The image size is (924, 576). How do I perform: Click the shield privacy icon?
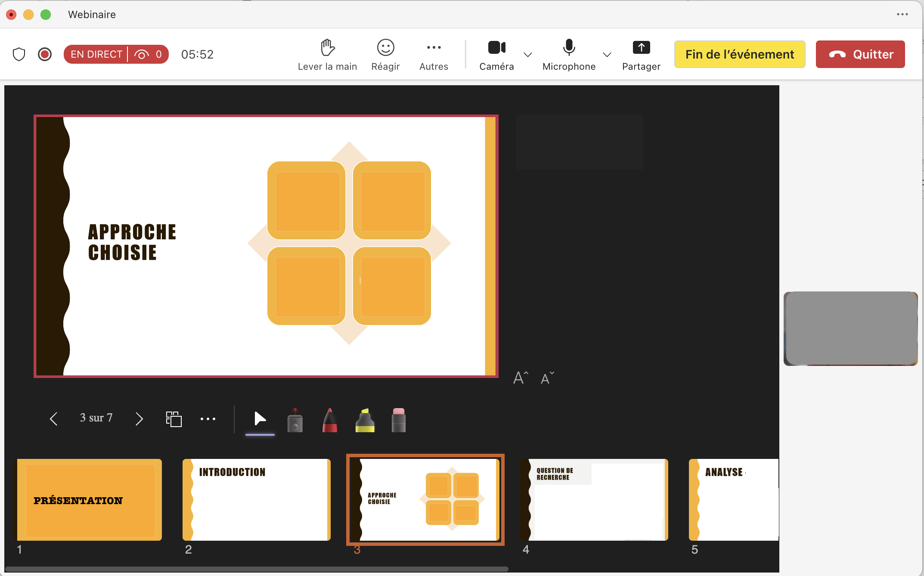point(19,54)
